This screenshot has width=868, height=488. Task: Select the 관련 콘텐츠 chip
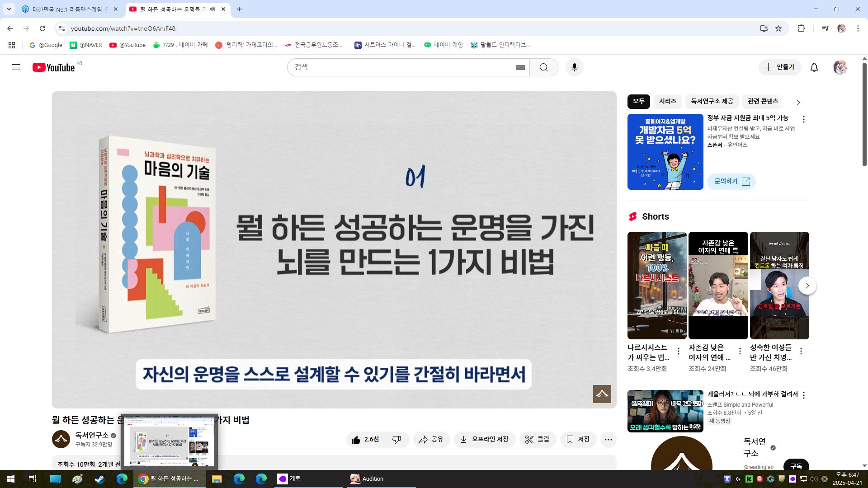pos(763,101)
